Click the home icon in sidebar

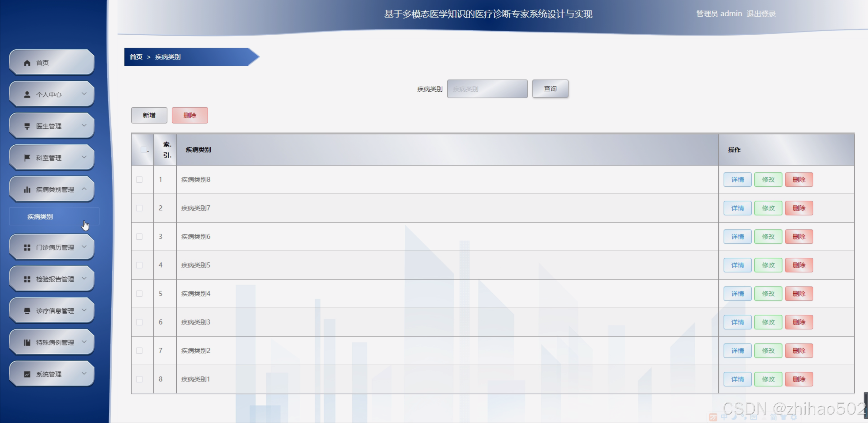pyautogui.click(x=27, y=63)
